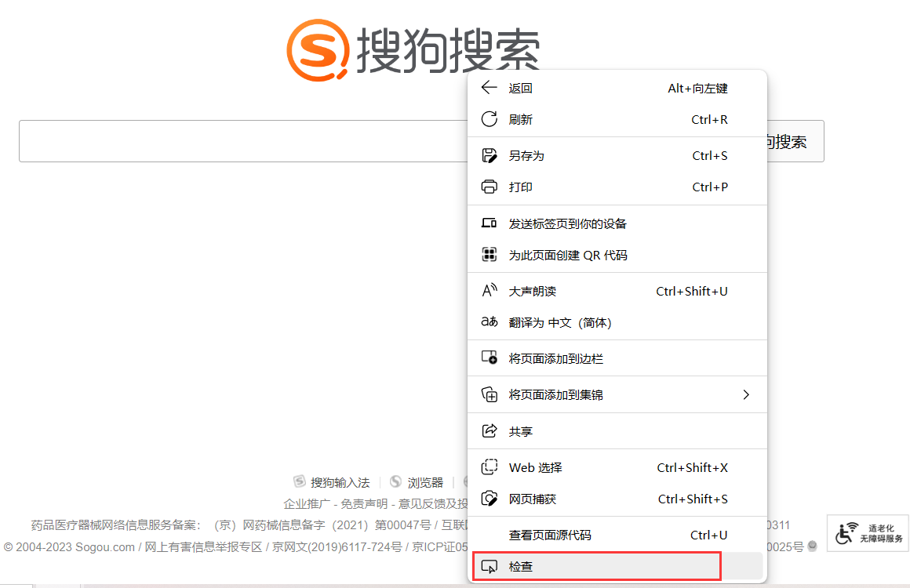
Task: Click the wheelchair accessibility service icon
Action: point(846,533)
